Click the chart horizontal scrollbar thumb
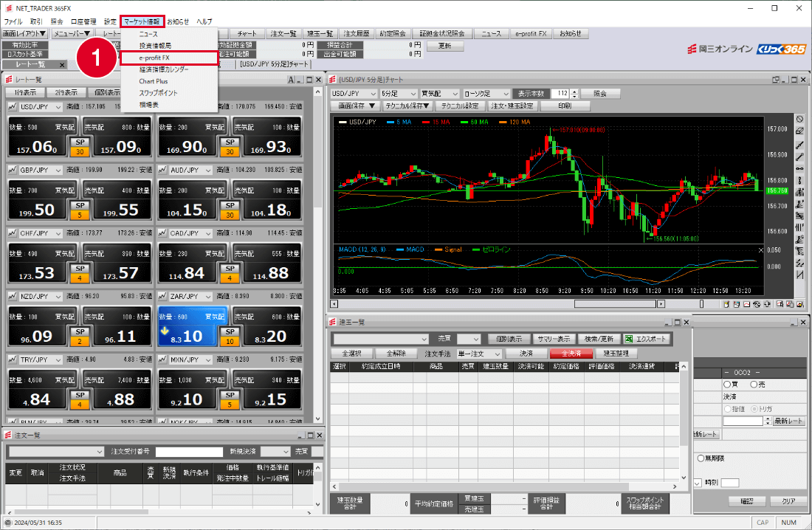This screenshot has height=530, width=812. (615, 304)
